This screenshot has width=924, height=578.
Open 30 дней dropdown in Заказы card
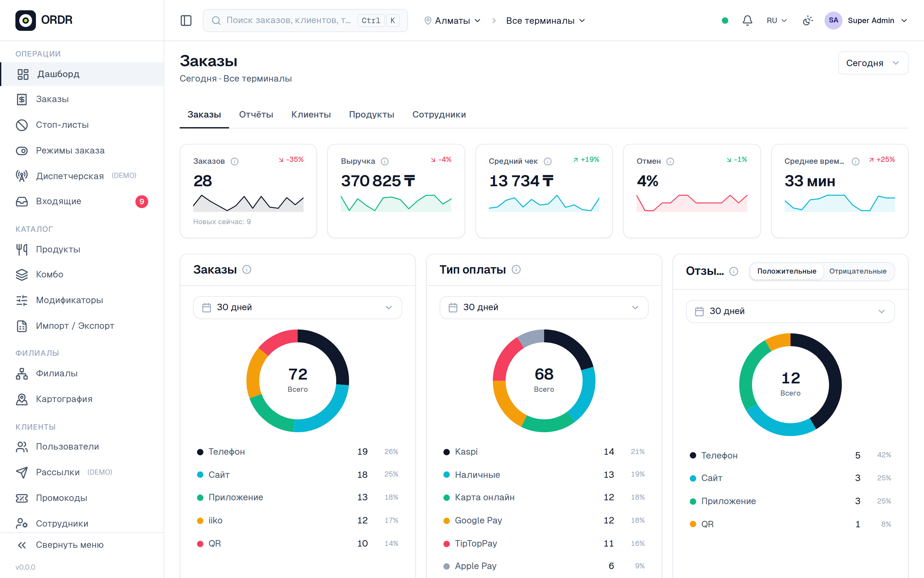pos(297,307)
